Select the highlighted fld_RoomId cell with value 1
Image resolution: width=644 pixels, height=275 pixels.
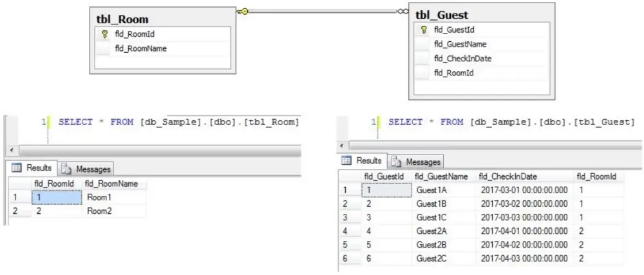pos(57,198)
